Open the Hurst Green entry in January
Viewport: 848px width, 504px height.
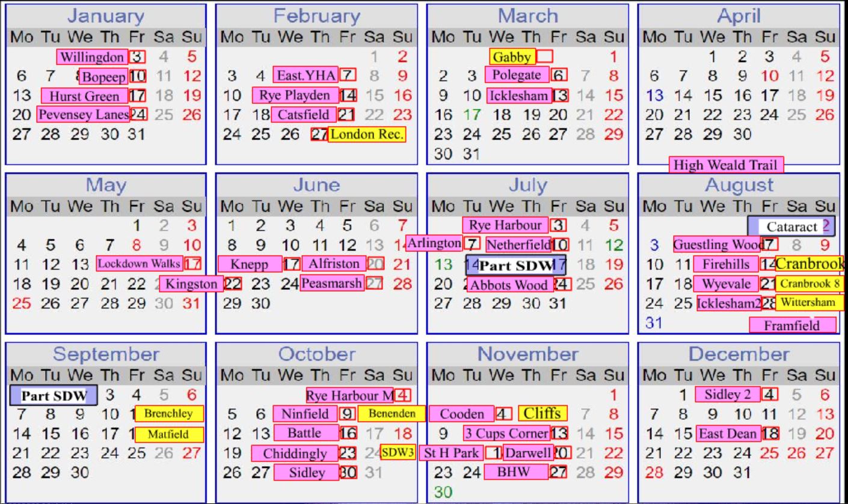[x=84, y=96]
